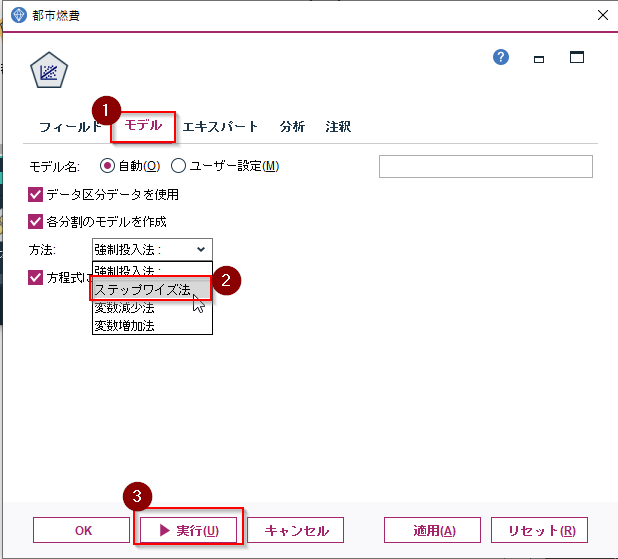618x559 pixels.
Task: Select the 自動 model name radio button
Action: pyautogui.click(x=107, y=166)
